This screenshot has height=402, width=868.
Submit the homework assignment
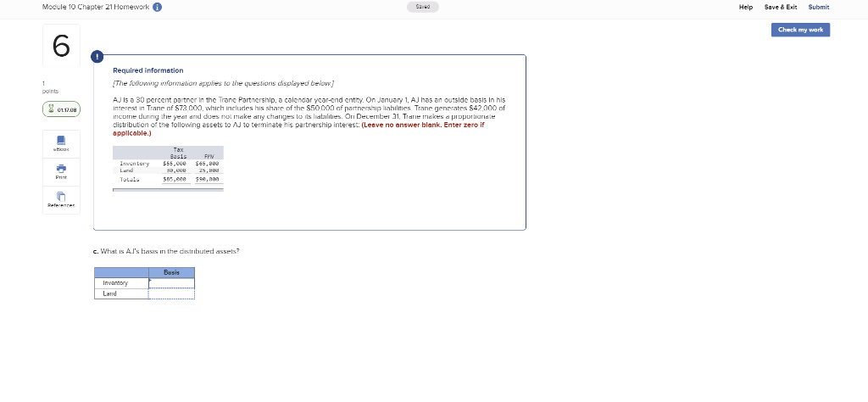click(819, 7)
